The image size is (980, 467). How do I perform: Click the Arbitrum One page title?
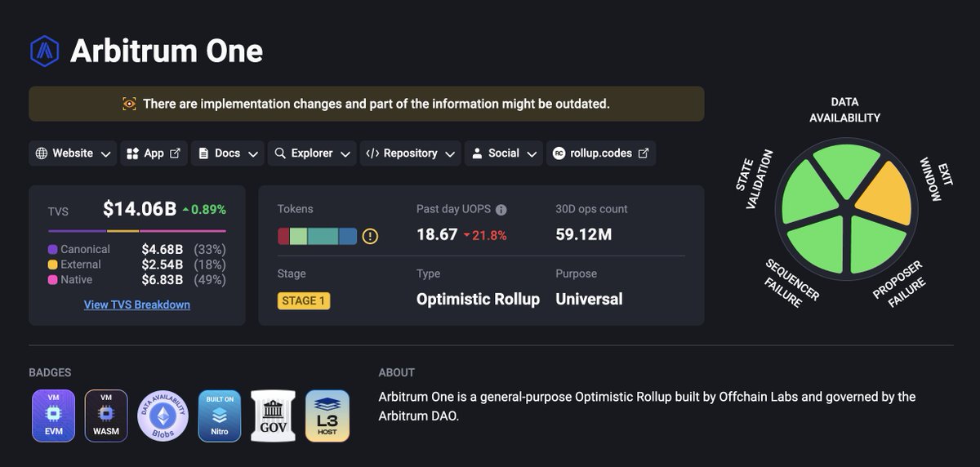[167, 51]
